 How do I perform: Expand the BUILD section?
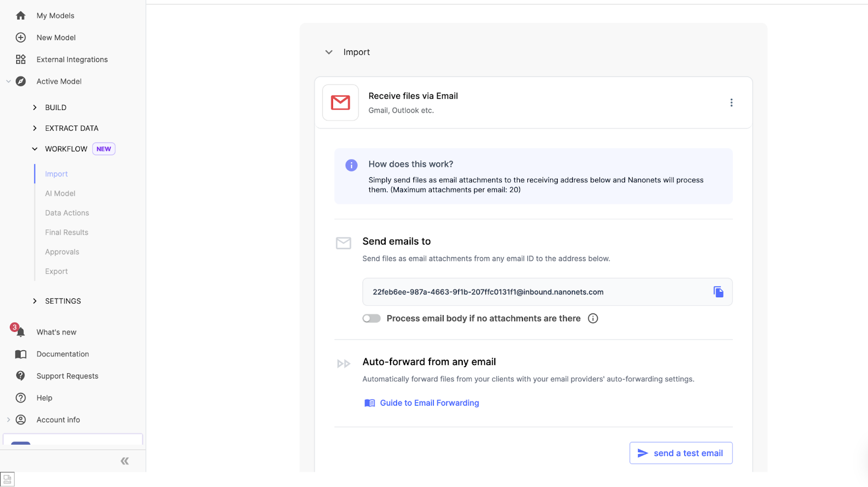pyautogui.click(x=35, y=107)
